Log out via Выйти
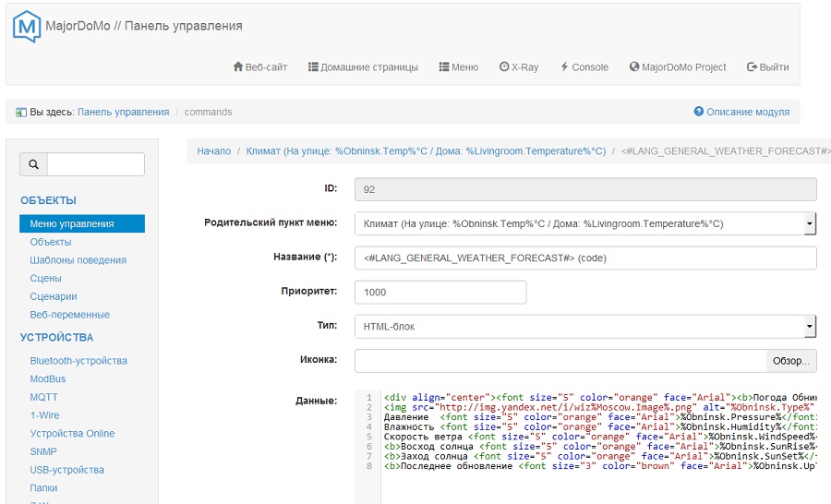831x504 pixels. pyautogui.click(x=767, y=67)
